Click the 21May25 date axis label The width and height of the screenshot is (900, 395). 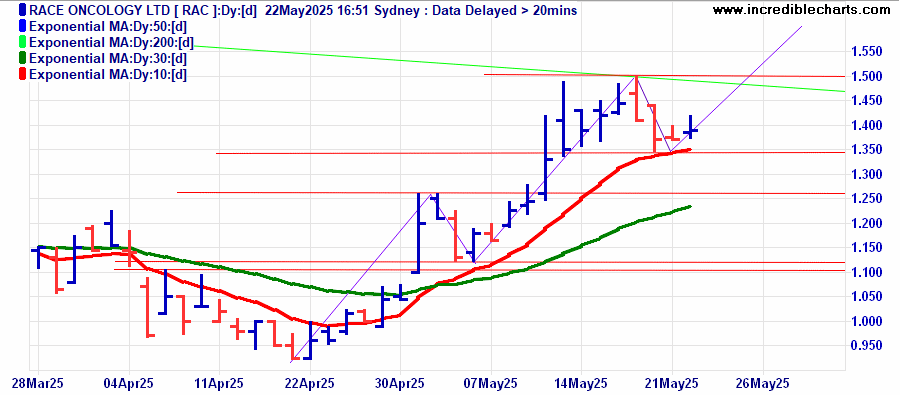pos(672,383)
